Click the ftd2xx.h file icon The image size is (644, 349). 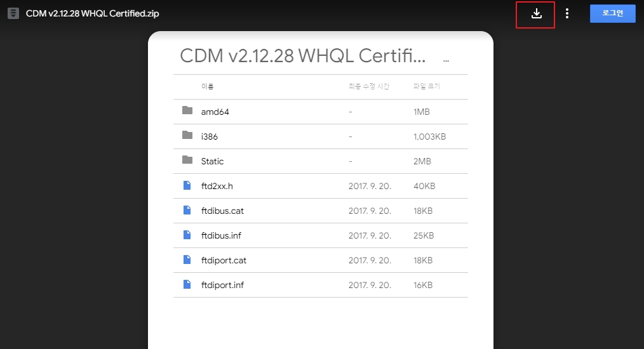pyautogui.click(x=187, y=185)
